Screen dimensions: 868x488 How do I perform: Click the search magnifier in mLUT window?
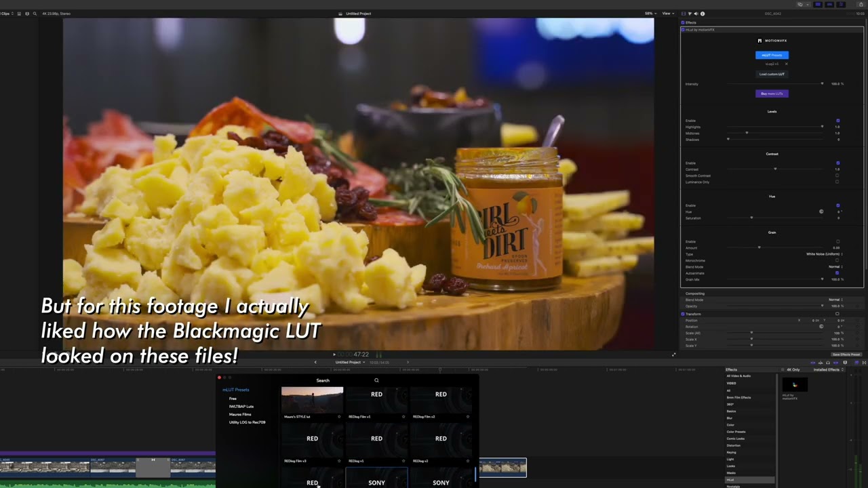coord(376,380)
